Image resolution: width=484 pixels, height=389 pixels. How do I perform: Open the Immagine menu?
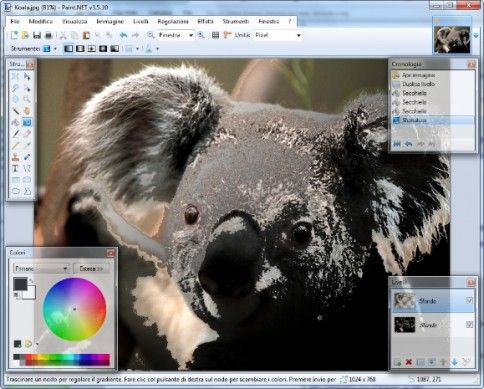(110, 21)
